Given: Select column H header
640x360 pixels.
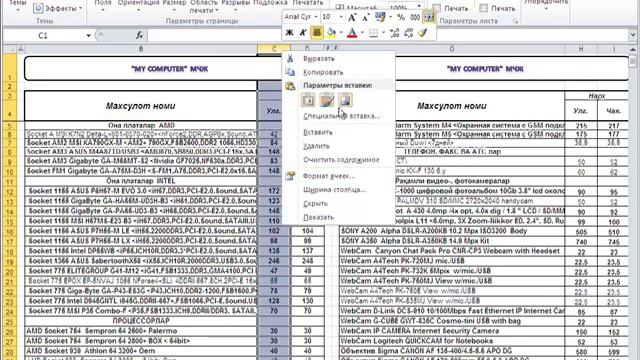Looking at the screenshot, I should (x=581, y=49).
